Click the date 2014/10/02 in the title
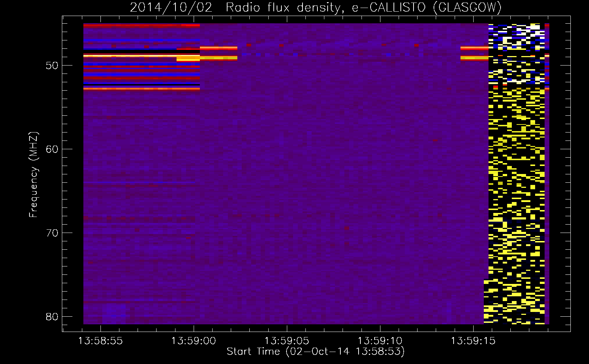 (x=171, y=8)
